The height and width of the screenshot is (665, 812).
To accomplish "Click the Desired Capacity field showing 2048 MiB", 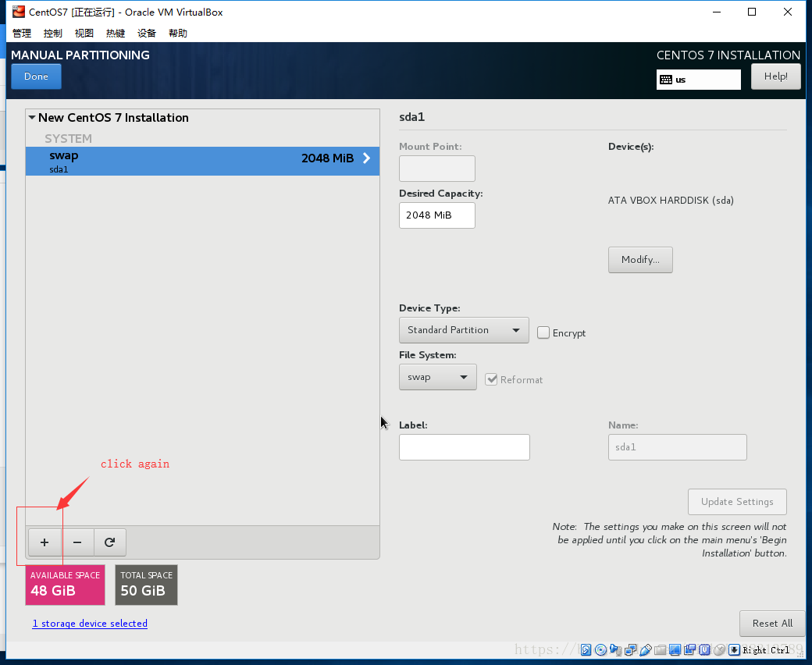I will [437, 215].
